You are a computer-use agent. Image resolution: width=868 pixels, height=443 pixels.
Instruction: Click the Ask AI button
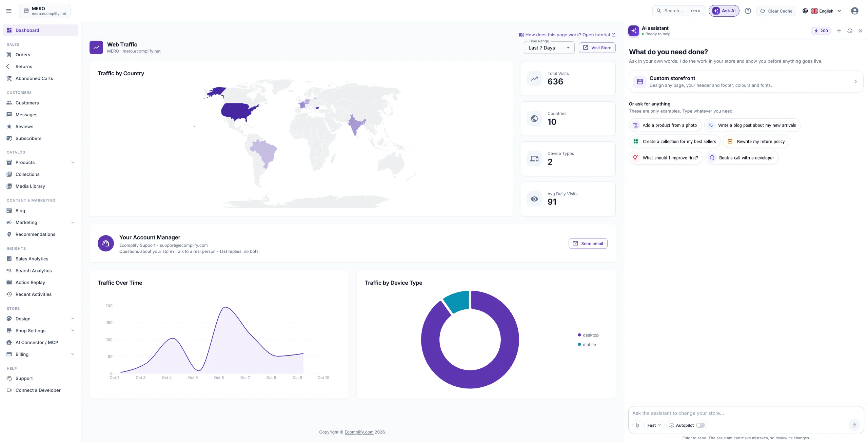[724, 11]
